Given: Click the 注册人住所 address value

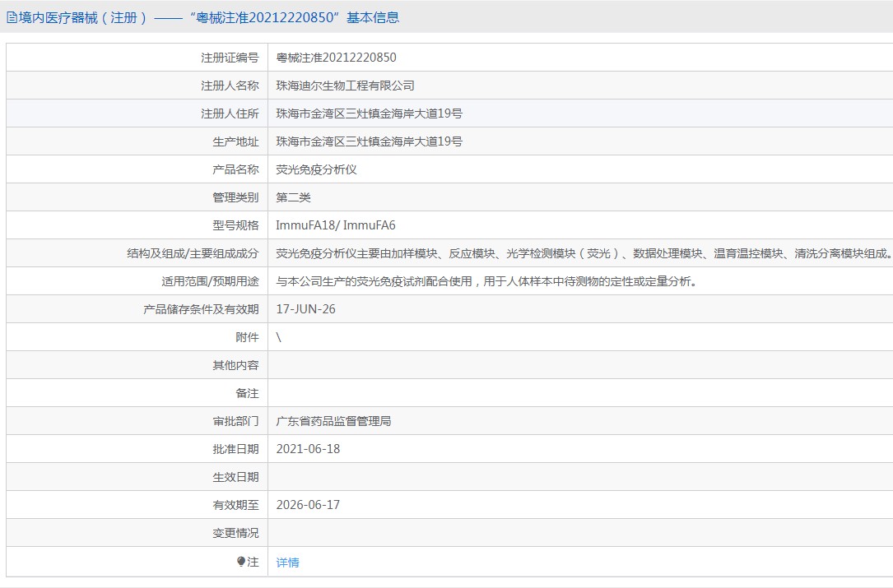Looking at the screenshot, I should [x=369, y=113].
